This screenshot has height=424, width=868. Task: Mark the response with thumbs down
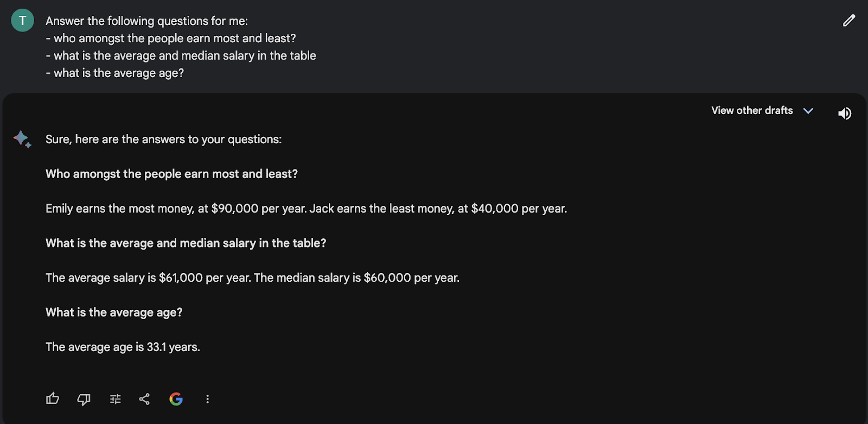tap(84, 400)
